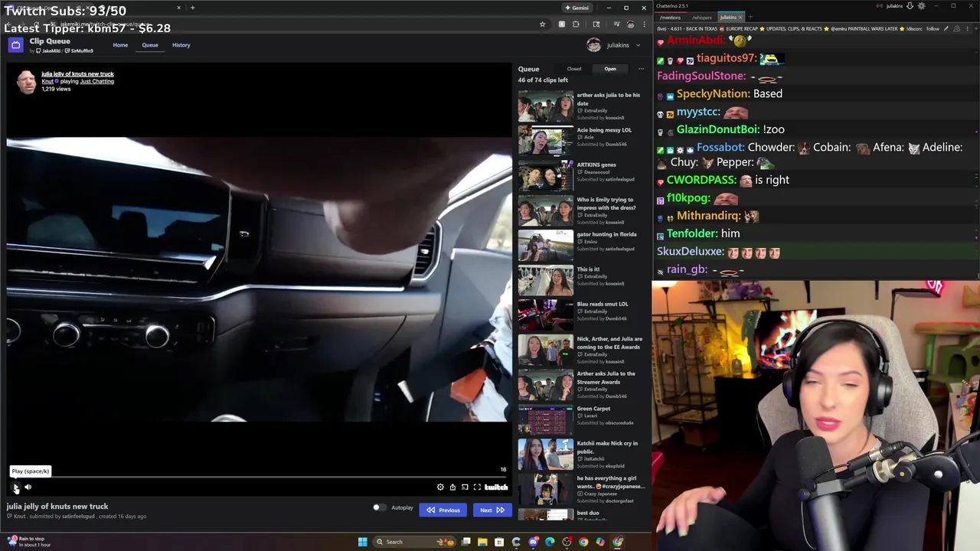Image resolution: width=980 pixels, height=551 pixels.
Task: Set the queue to Closed
Action: click(x=573, y=69)
